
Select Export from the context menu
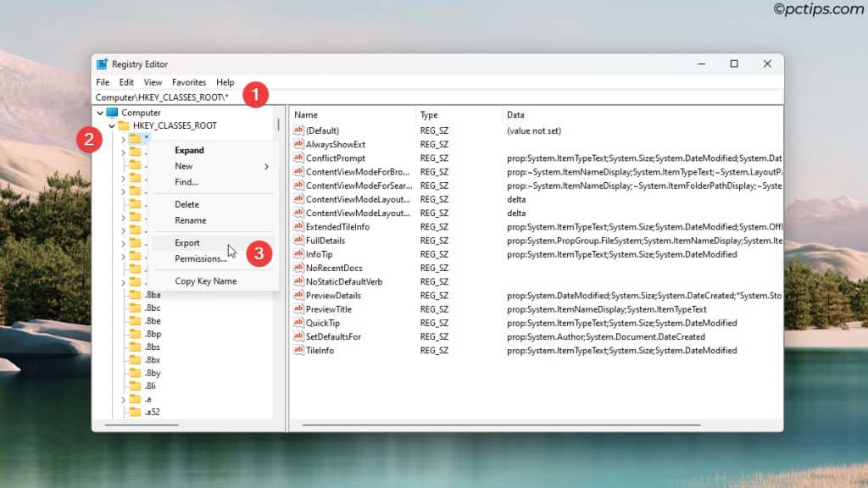coord(187,242)
